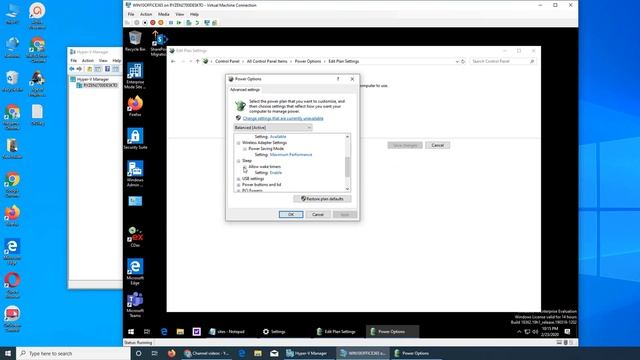Open Help menu in Virtual Machine Connection

click(x=194, y=14)
